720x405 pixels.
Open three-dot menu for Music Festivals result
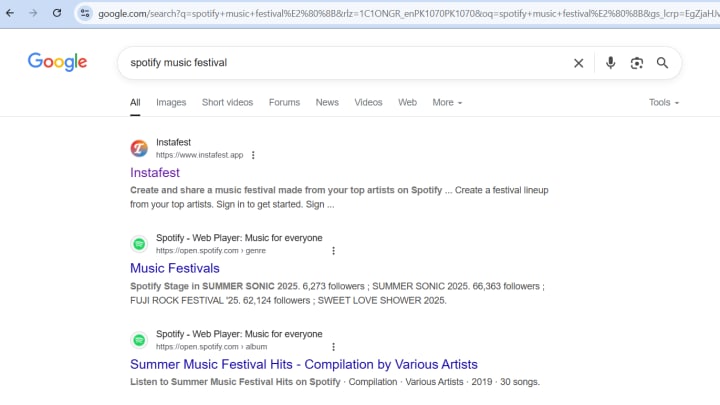click(x=333, y=251)
